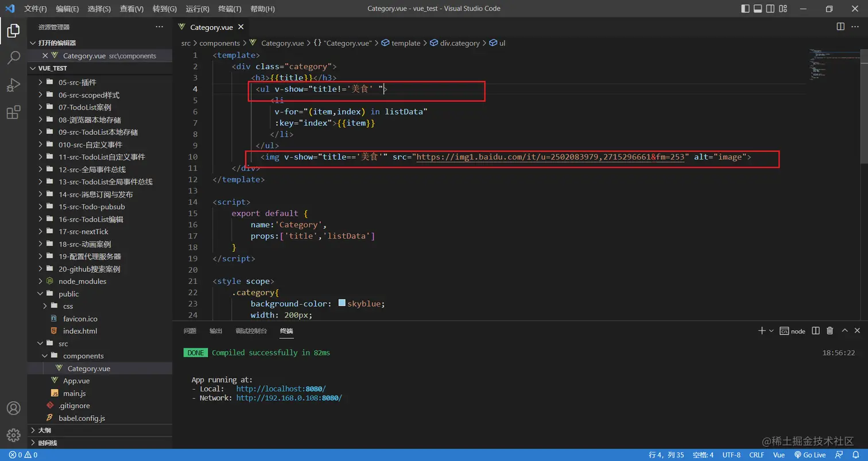Image resolution: width=868 pixels, height=461 pixels.
Task: Click errors and warnings status indicator
Action: coord(24,455)
